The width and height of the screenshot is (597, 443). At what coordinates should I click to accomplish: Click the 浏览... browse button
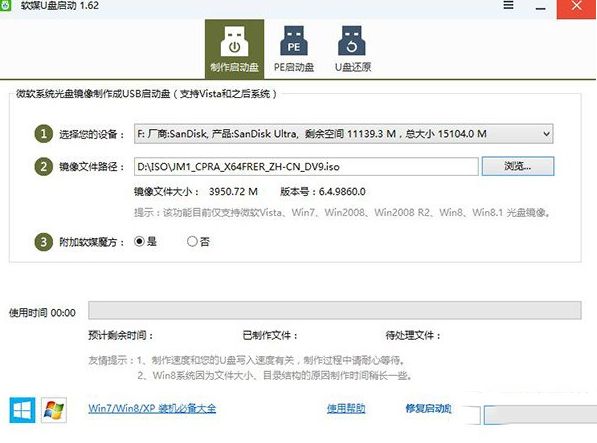point(518,166)
